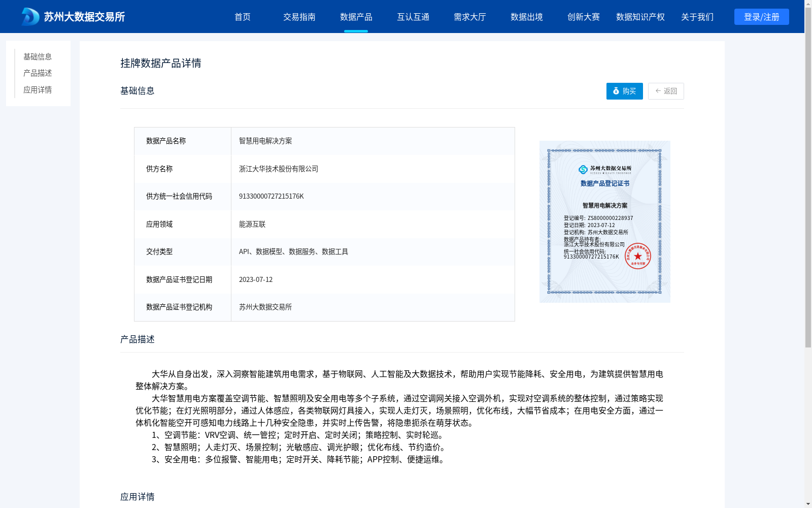Click the 数据产品证书登记机构 label cell

coord(183,307)
